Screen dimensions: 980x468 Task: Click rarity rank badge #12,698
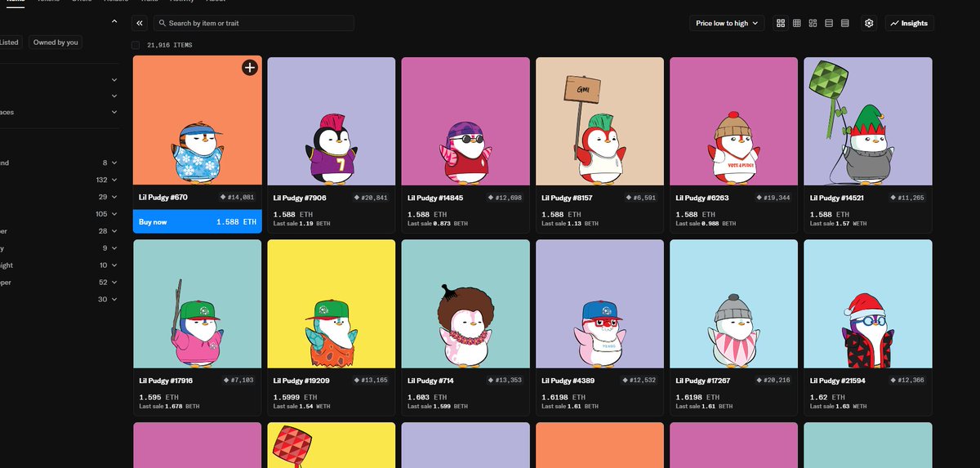coord(506,198)
